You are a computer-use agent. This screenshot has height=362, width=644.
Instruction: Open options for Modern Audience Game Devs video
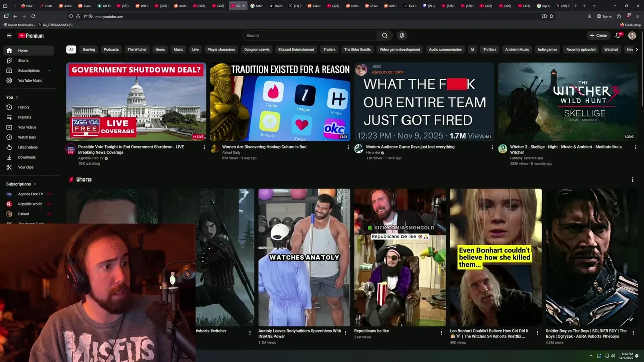click(x=492, y=147)
